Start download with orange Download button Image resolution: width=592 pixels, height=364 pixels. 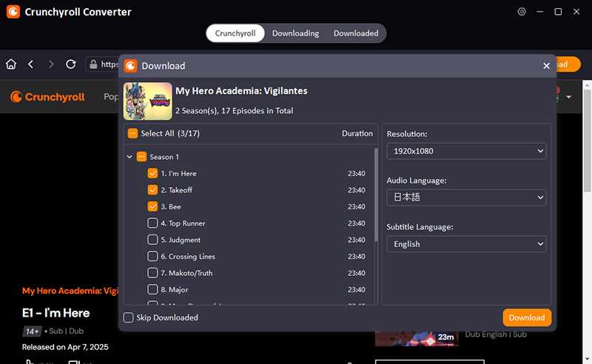click(x=527, y=317)
